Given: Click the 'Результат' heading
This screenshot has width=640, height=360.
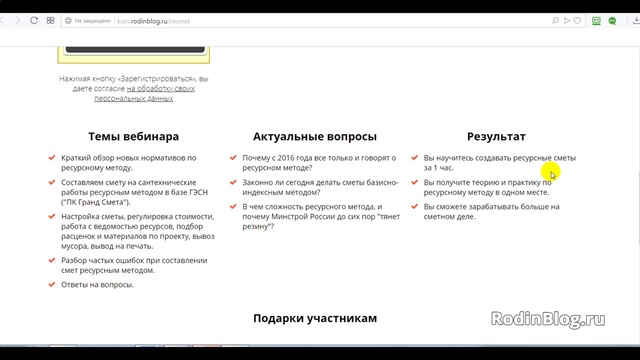Looking at the screenshot, I should 496,136.
